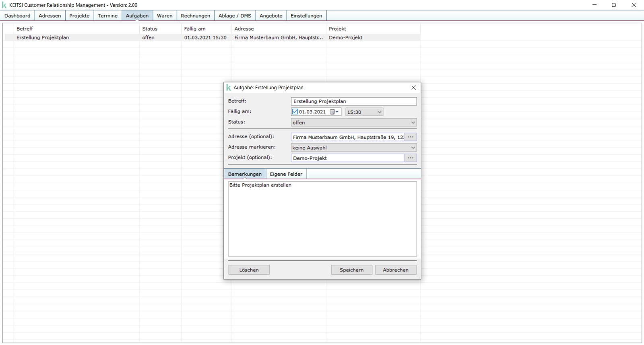Click into the Bemerkungen notes text area
Viewport: 644px width, 345px height.
322,219
